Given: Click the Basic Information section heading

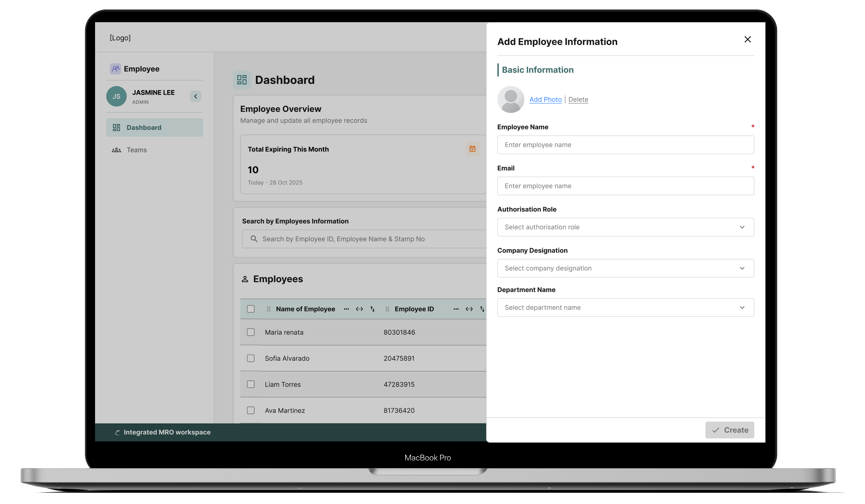Looking at the screenshot, I should pyautogui.click(x=537, y=70).
